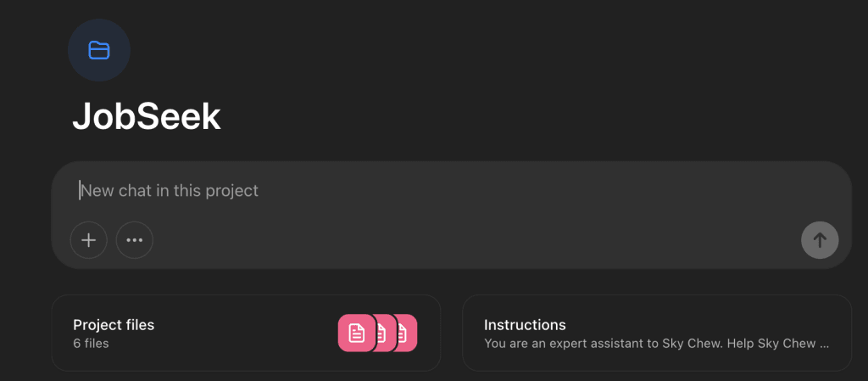
Task: Click the 'Project files' heading
Action: coord(114,324)
